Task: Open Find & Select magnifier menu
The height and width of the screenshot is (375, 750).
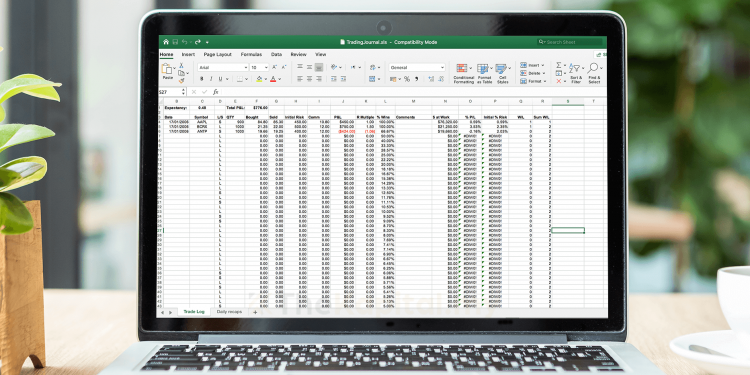Action: pos(594,73)
